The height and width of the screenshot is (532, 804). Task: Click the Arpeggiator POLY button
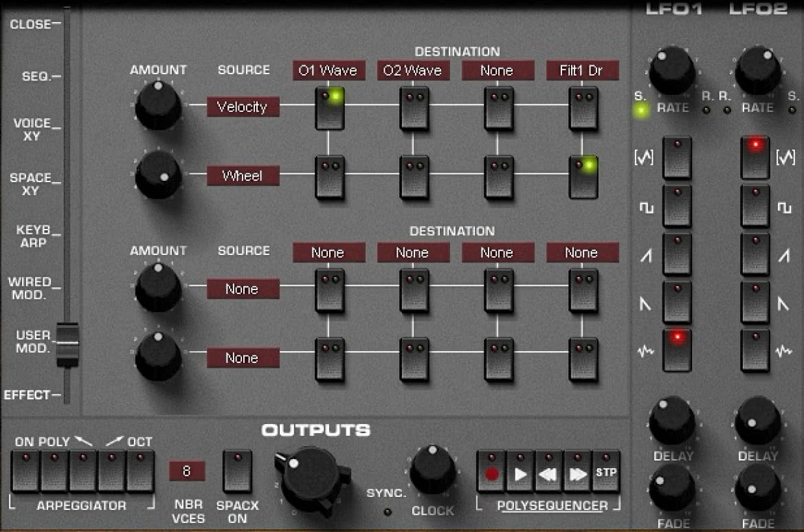(x=54, y=472)
